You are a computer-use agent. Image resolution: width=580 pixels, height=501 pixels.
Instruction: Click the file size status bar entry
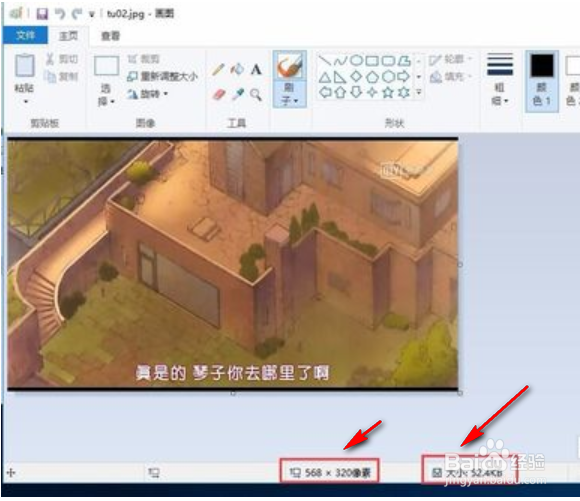(x=469, y=472)
